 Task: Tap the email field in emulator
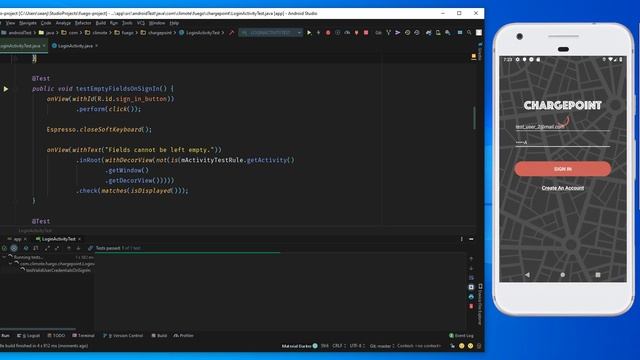562,127
